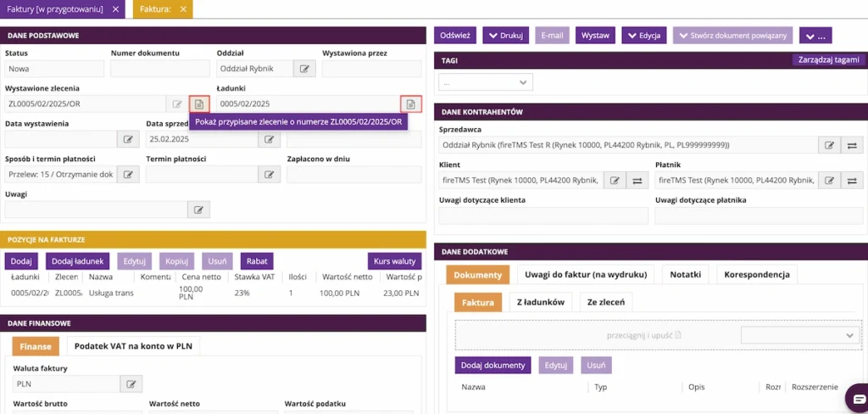Screen dimensions: 868x414
Task: Select the Usługa trans invoice row
Action: (x=213, y=293)
